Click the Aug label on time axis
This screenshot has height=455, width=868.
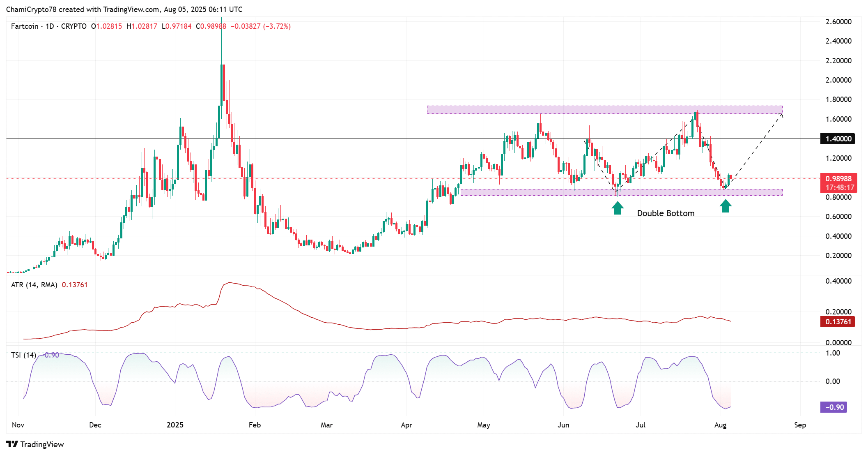pyautogui.click(x=720, y=425)
